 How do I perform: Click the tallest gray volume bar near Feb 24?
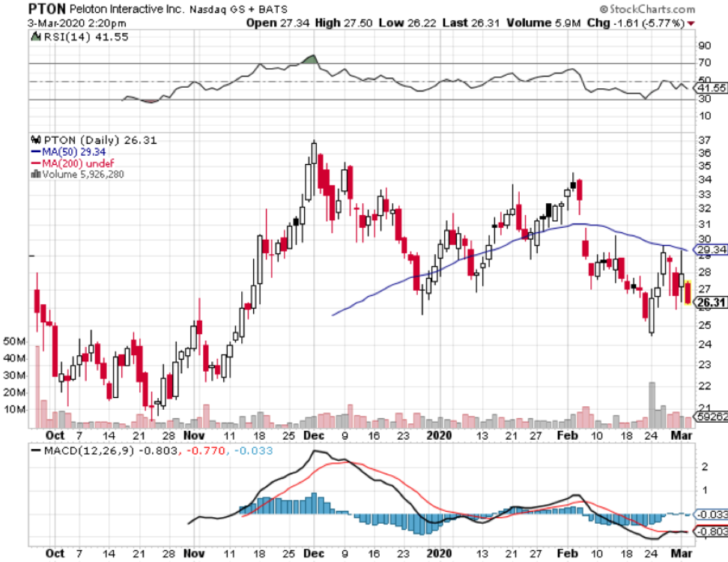(652, 405)
